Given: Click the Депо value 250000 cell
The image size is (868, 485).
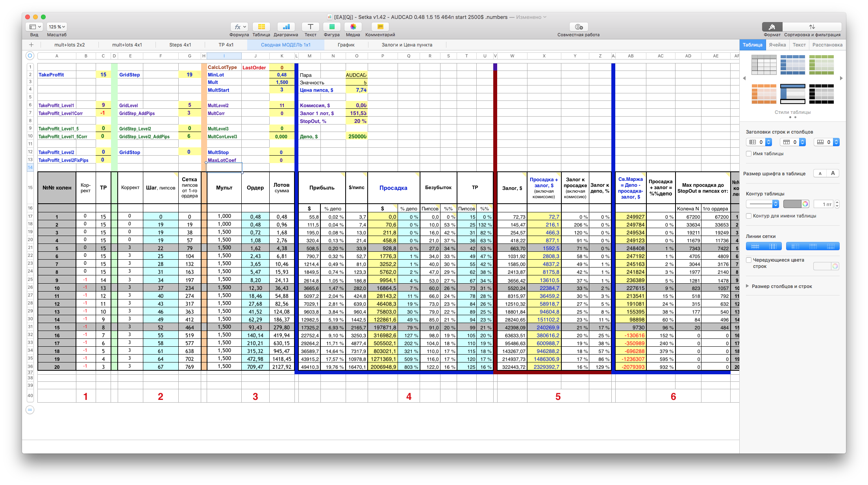Looking at the screenshot, I should click(356, 136).
